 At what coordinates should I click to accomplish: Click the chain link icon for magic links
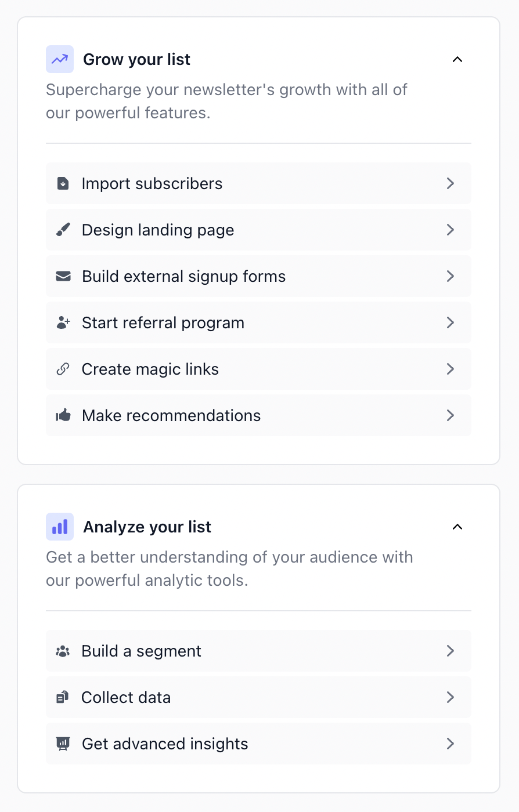(x=63, y=369)
